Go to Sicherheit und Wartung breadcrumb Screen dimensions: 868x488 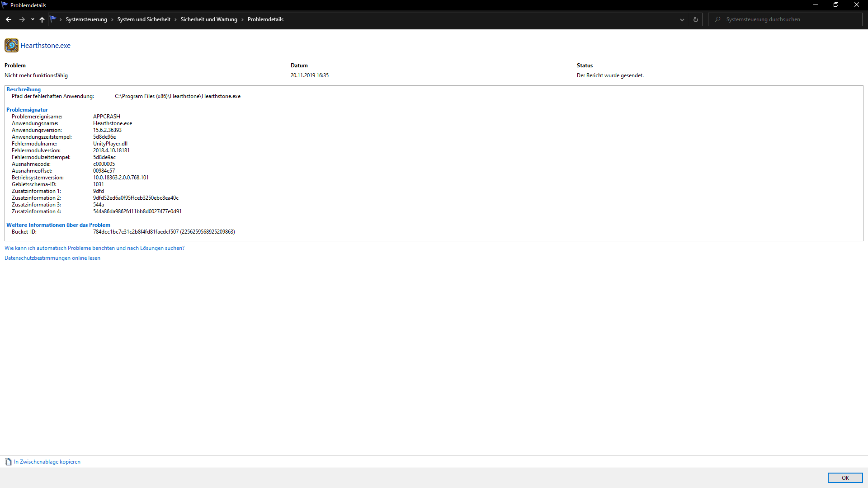point(209,19)
